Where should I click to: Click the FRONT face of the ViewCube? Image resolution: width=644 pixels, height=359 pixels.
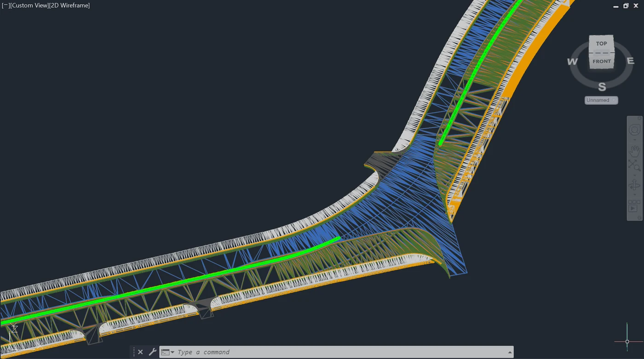pos(601,61)
